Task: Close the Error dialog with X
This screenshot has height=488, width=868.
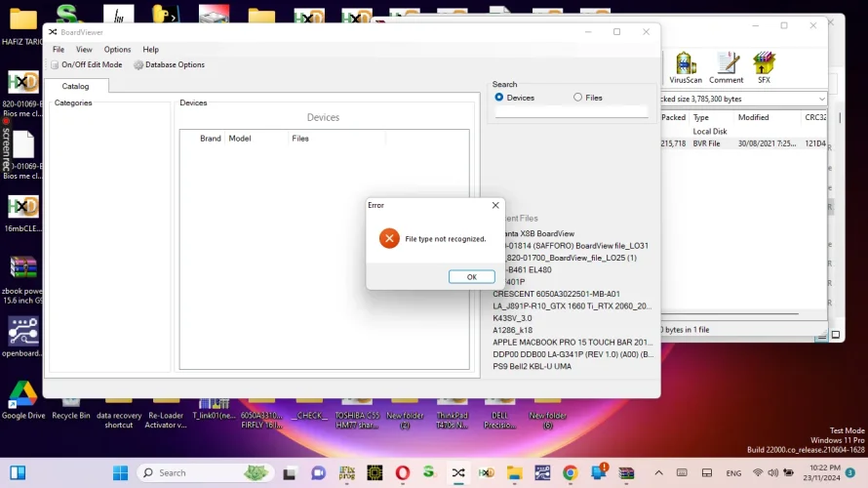Action: (x=495, y=205)
